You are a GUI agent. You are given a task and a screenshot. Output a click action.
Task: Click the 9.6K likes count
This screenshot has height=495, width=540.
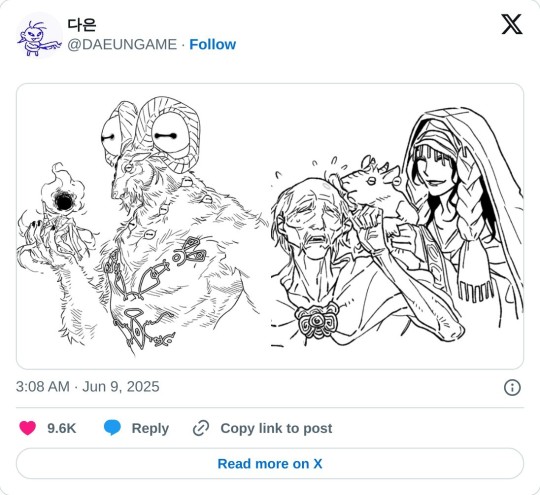coord(62,428)
